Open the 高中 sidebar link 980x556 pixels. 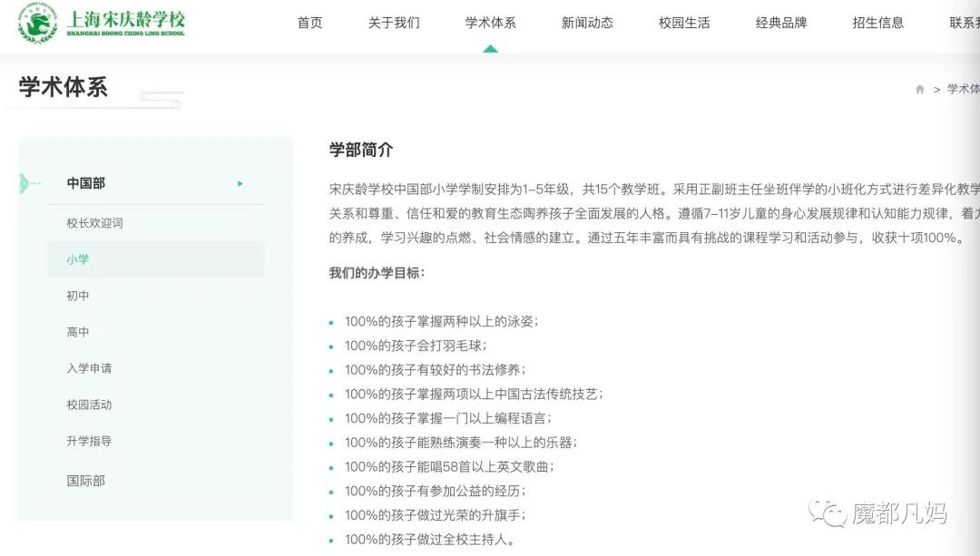78,331
